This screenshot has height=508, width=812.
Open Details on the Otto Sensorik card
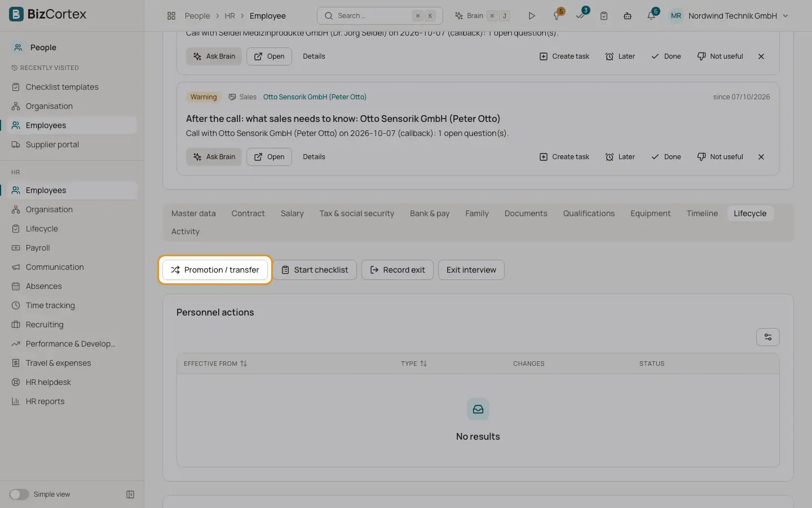(314, 157)
